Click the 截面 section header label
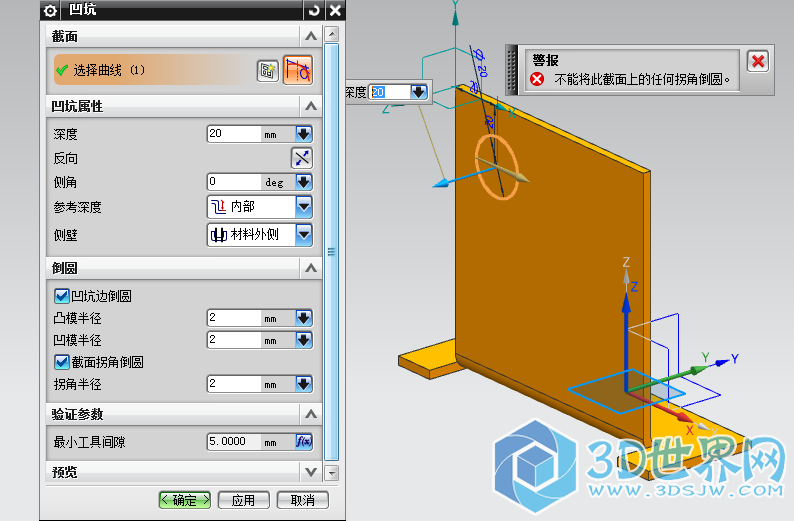Image resolution: width=794 pixels, height=521 pixels. coord(64,36)
